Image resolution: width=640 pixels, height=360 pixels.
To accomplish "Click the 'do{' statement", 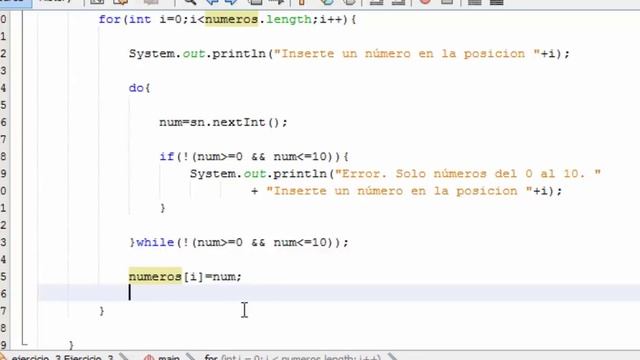I will click(x=140, y=88).
